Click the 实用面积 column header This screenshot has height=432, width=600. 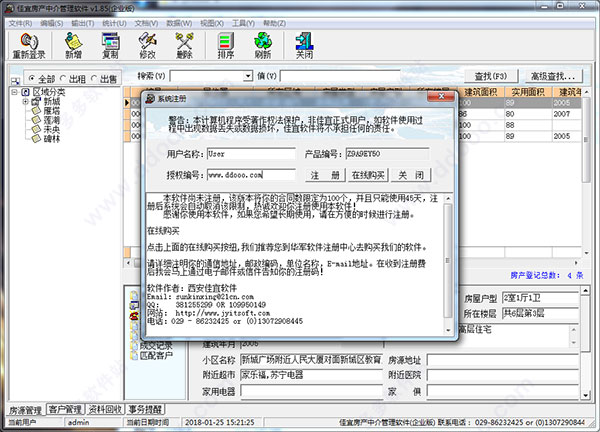click(x=528, y=92)
